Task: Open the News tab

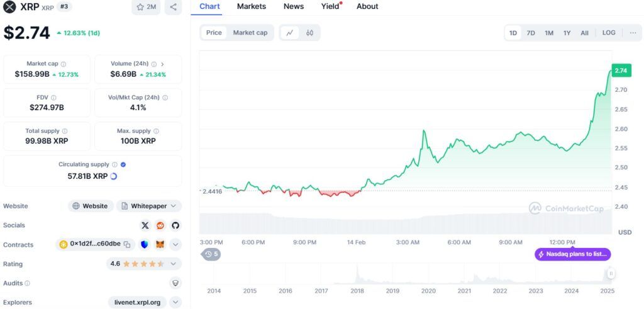Action: click(x=294, y=6)
